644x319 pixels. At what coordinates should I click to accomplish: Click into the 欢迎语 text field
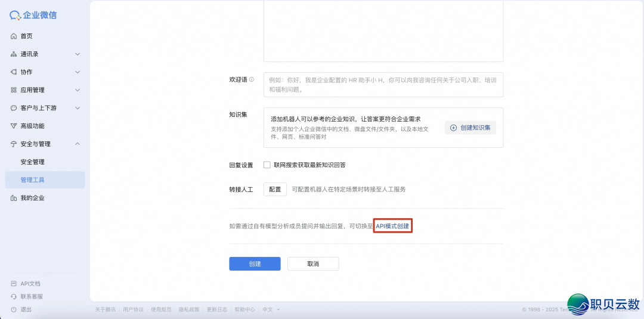(383, 85)
